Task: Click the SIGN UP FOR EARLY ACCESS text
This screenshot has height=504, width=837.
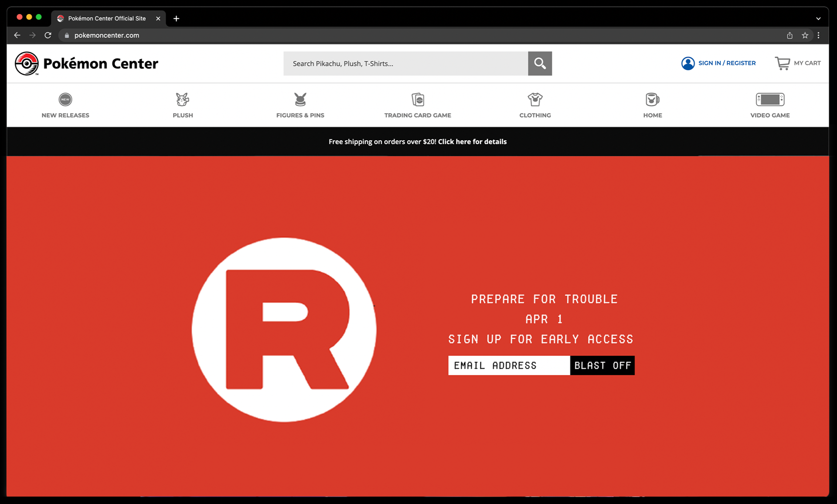Action: coord(541,339)
